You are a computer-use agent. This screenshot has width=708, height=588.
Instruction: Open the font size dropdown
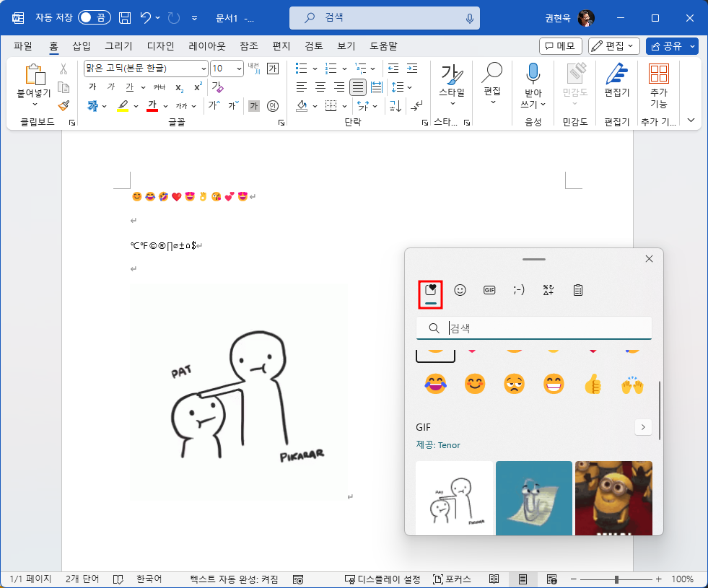[239, 69]
